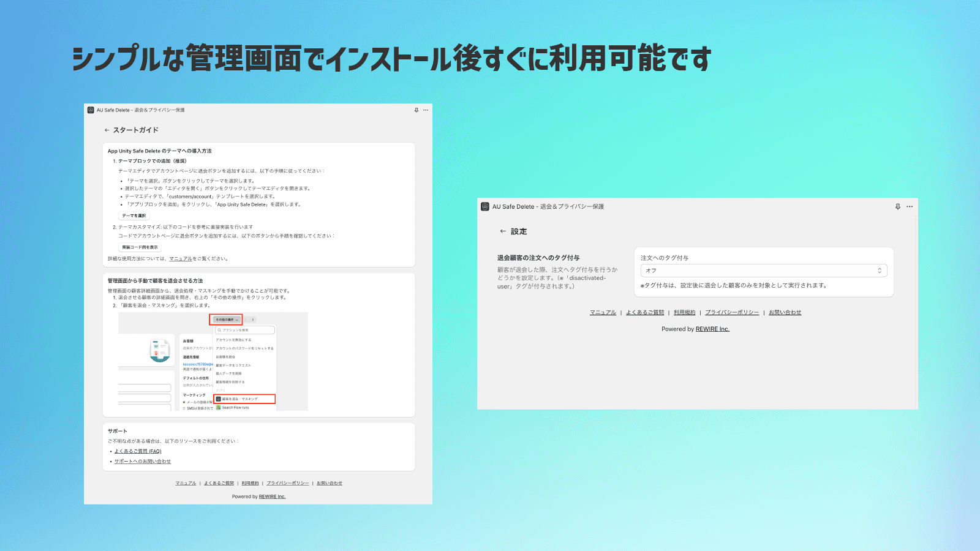Image resolution: width=980 pixels, height=551 pixels.
Task: Click アクションを検索 search field in guide image
Action: pyautogui.click(x=245, y=330)
